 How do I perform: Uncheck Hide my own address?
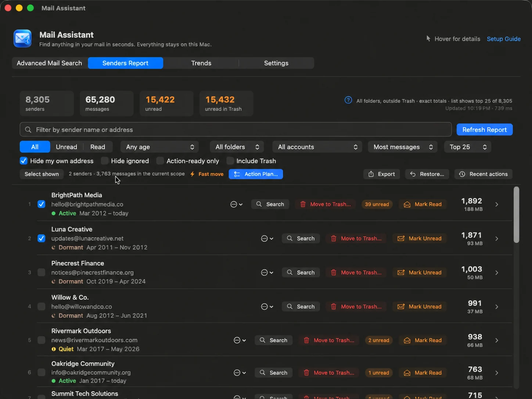(24, 161)
